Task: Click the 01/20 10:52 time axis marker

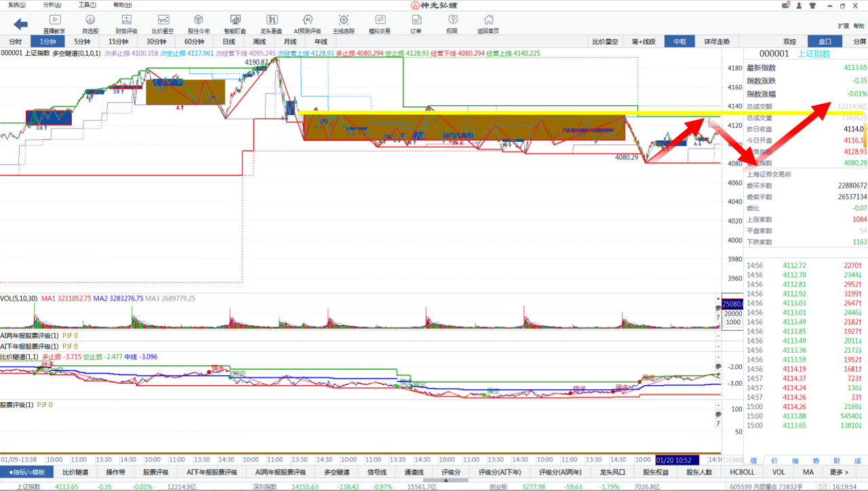Action: [x=675, y=460]
